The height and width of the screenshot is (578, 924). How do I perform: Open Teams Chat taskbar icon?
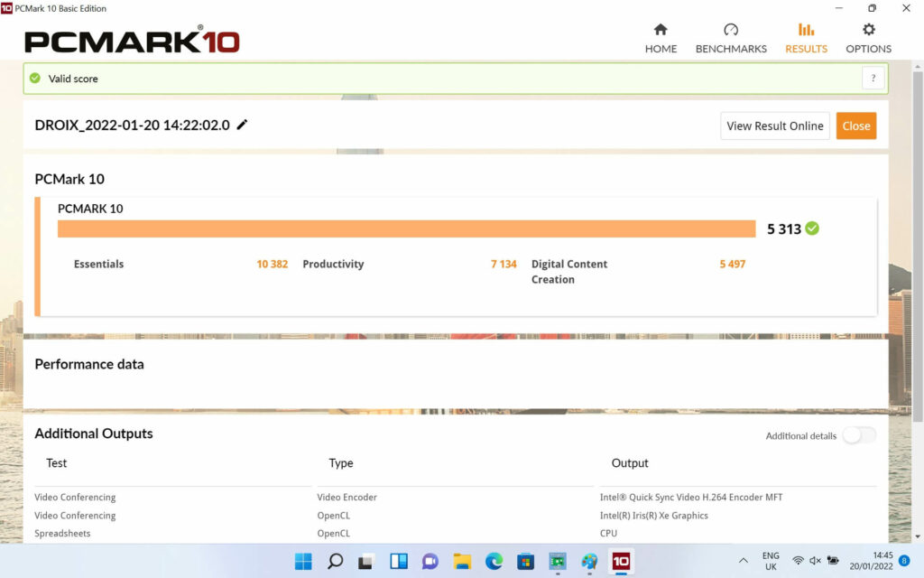pyautogui.click(x=430, y=561)
